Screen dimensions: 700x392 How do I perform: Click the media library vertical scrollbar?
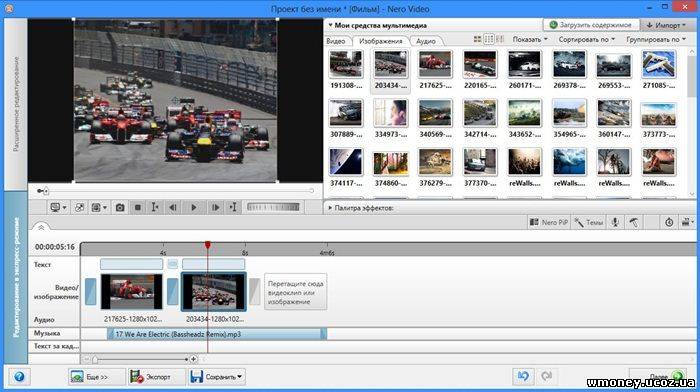tap(692, 123)
